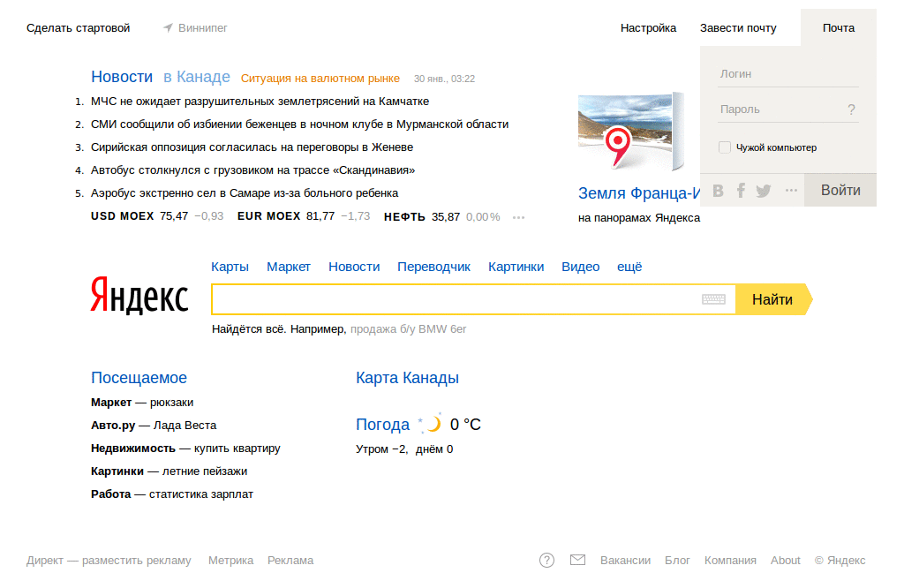Image resolution: width=904 pixels, height=588 pixels.
Task: Open the Метрика footer link
Action: [x=230, y=561]
